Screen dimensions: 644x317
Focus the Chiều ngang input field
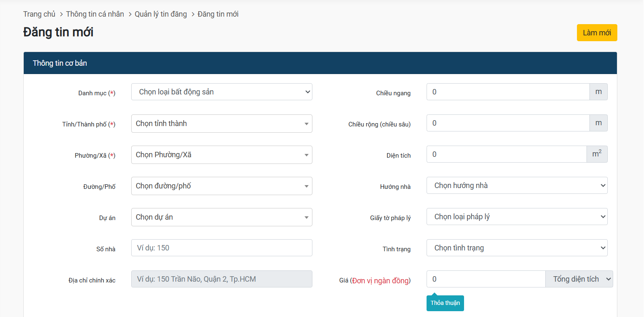(x=507, y=92)
